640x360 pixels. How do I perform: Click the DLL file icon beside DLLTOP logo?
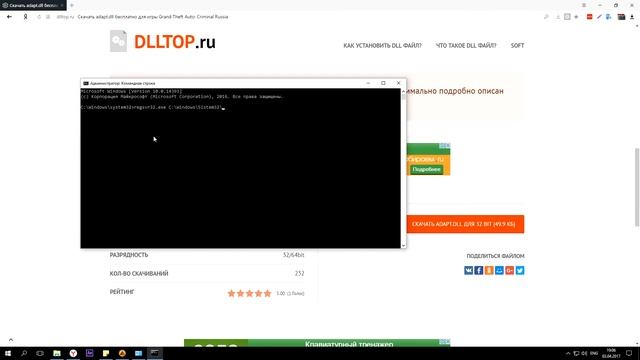(x=118, y=41)
